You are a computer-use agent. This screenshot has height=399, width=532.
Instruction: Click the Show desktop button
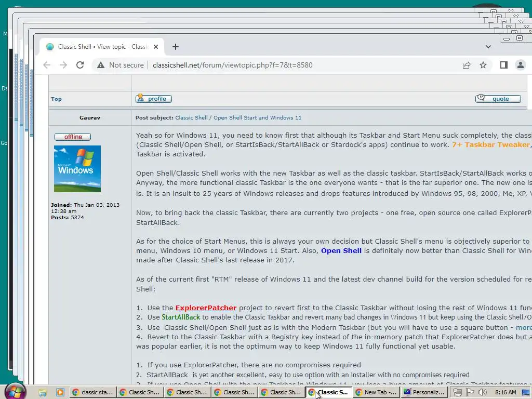click(526, 392)
